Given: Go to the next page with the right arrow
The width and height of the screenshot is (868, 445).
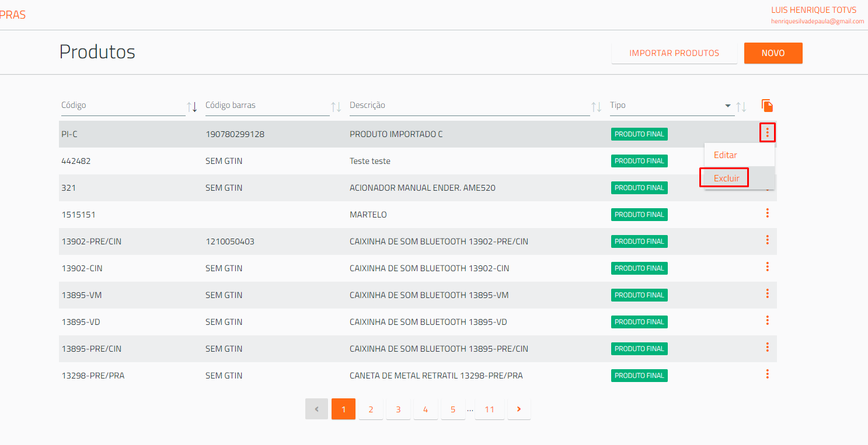Looking at the screenshot, I should tap(519, 409).
